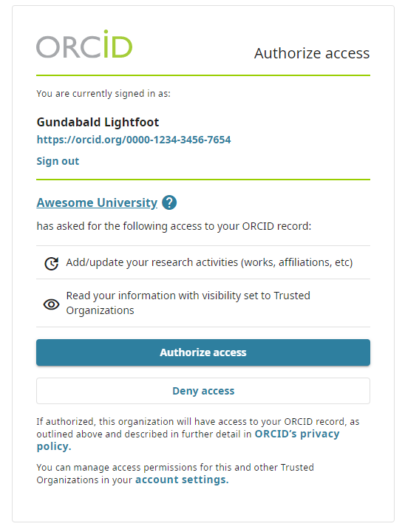Click the 'has asked for the following access' text

pyautogui.click(x=174, y=226)
